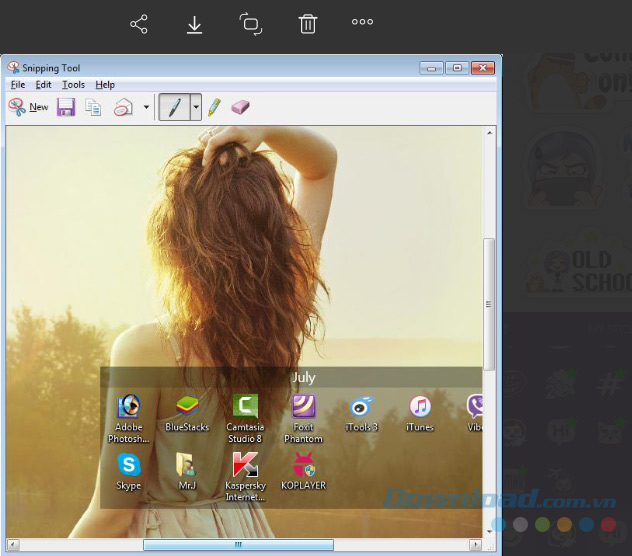Select the Pen tool
Image resolution: width=632 pixels, height=556 pixels.
click(174, 107)
